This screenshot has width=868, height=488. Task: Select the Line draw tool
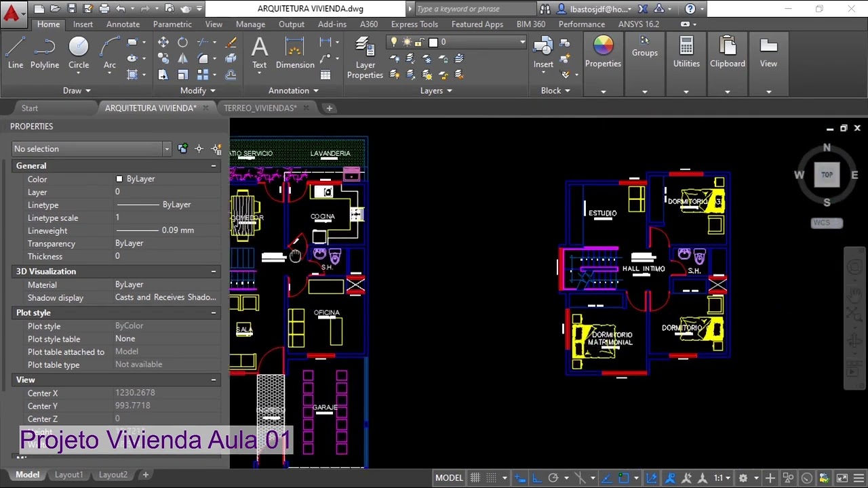click(x=15, y=53)
